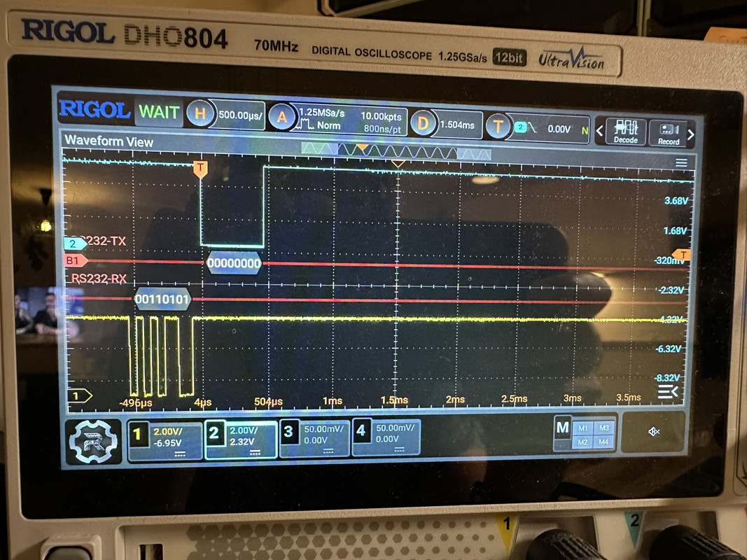
Task: Show previous toolbar shortcuts with left arrow
Action: 600,130
